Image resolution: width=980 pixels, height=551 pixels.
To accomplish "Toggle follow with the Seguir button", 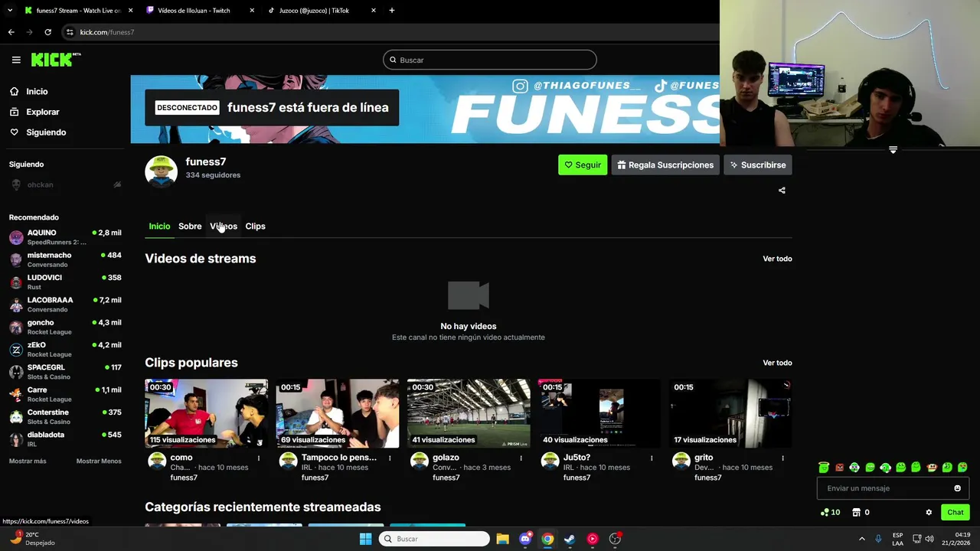I will [x=583, y=165].
